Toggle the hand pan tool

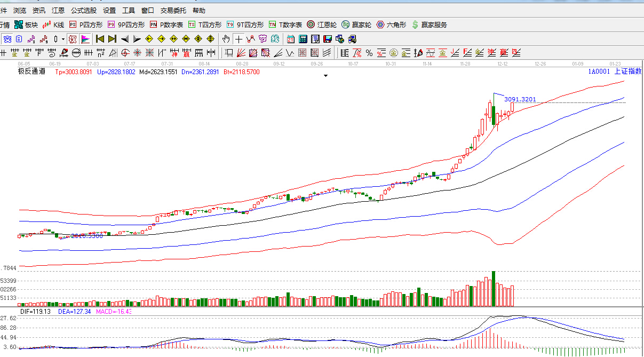[x=226, y=39]
